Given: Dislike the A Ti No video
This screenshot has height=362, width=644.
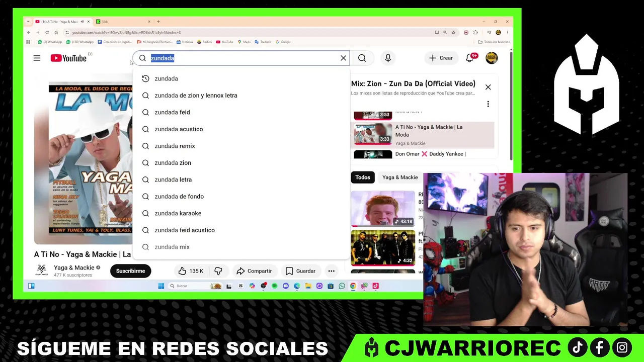Looking at the screenshot, I should pyautogui.click(x=218, y=271).
